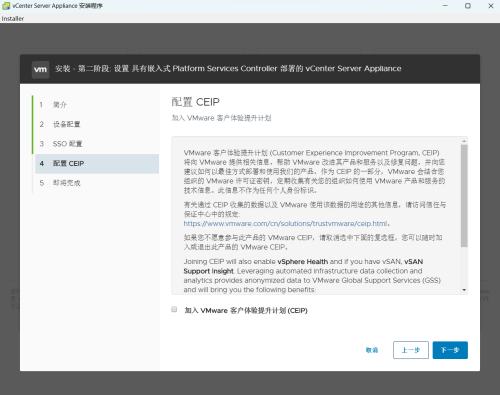
Task: Click the bold vSphere Health text
Action: point(303,262)
